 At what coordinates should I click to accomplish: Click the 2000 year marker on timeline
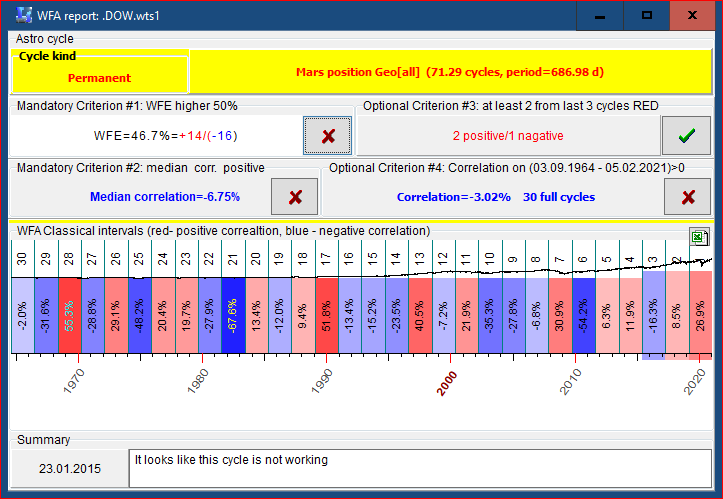tap(447, 383)
